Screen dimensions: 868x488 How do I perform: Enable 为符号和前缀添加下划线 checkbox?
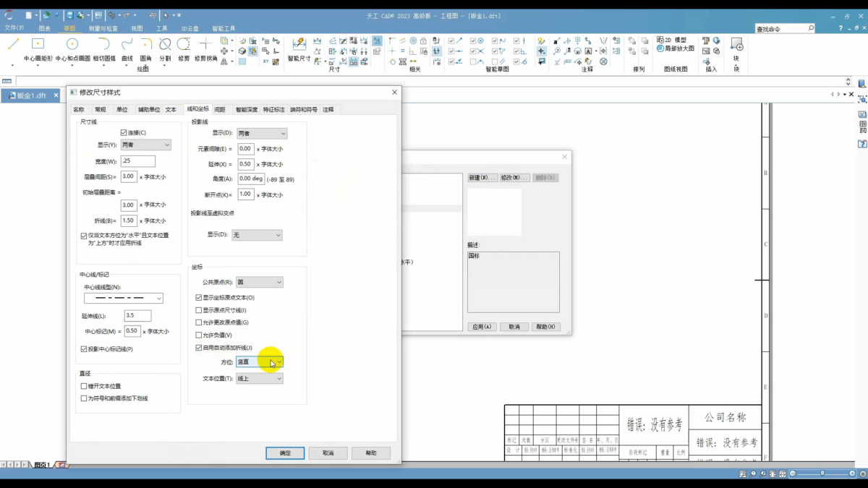tap(84, 398)
